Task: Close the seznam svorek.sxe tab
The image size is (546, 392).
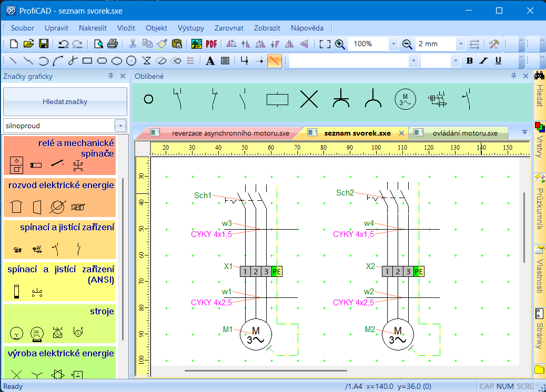Action: click(401, 133)
